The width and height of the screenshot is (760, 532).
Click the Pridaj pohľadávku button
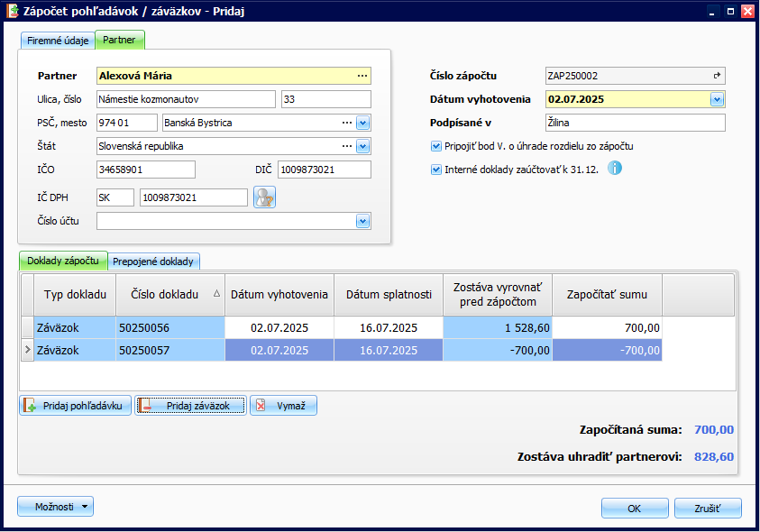tap(76, 406)
